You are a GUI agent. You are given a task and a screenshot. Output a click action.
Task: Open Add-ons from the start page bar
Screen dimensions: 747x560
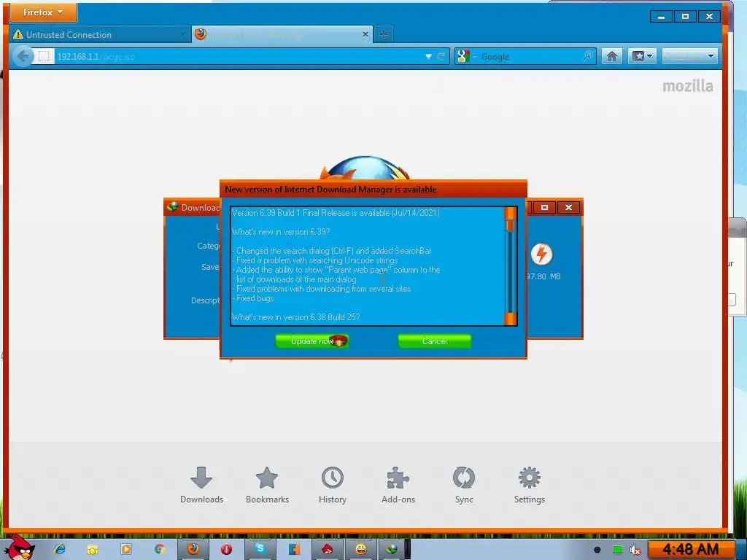[x=398, y=485]
